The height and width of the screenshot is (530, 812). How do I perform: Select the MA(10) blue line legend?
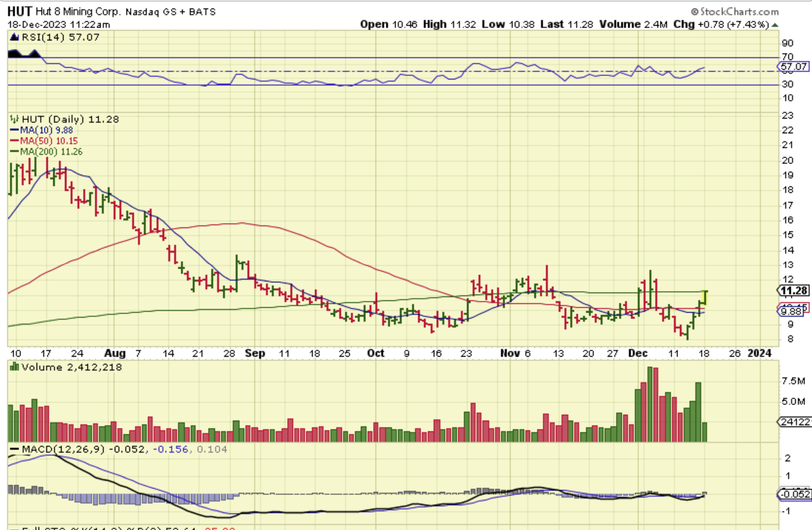coord(42,130)
